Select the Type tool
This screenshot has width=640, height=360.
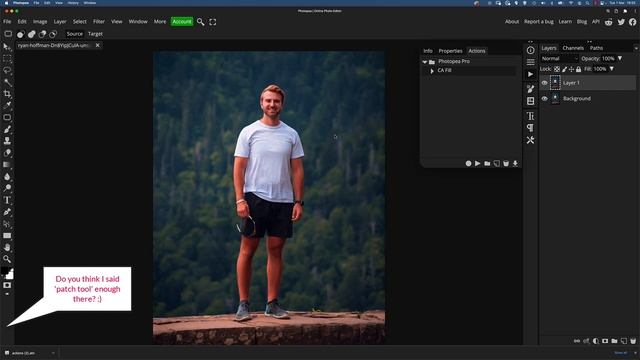pyautogui.click(x=7, y=200)
